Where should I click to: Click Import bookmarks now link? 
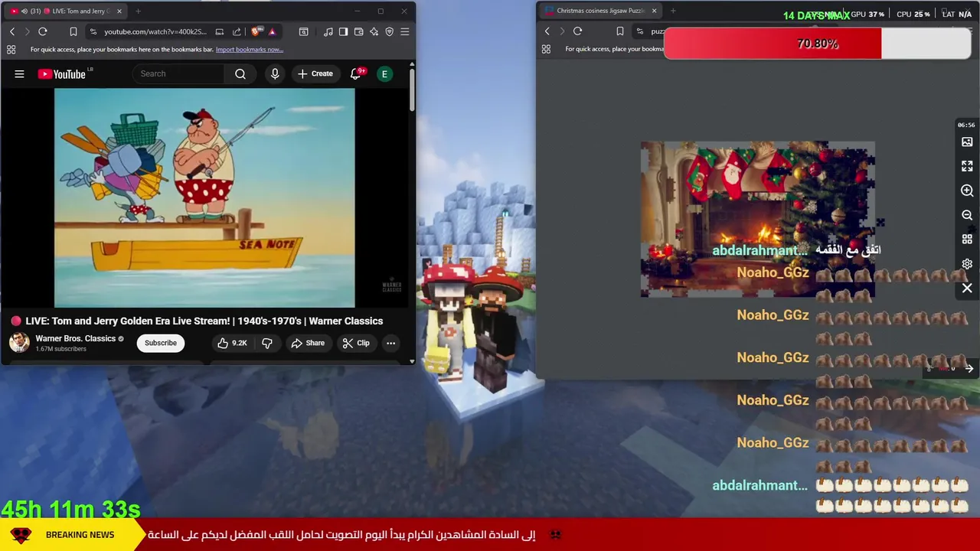[250, 50]
